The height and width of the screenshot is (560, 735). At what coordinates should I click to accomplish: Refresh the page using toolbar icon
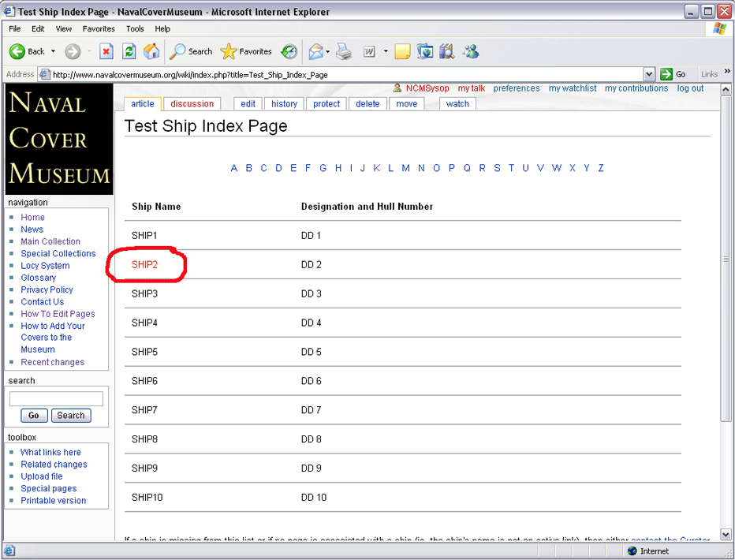click(x=129, y=51)
